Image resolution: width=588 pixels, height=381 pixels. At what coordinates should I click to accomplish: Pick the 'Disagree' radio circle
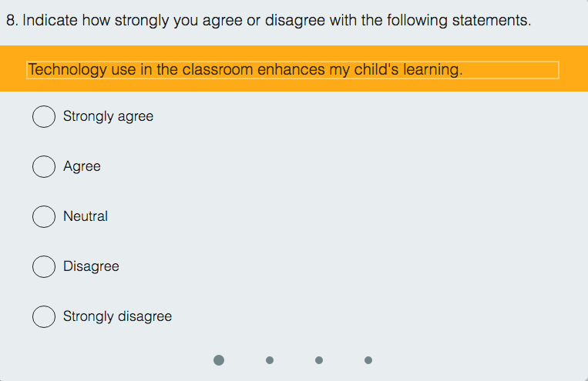(x=44, y=266)
